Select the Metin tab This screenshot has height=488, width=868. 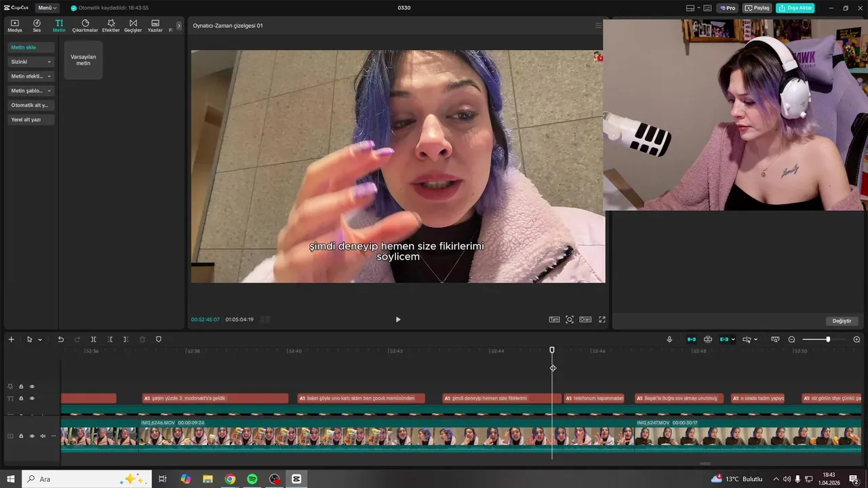tap(59, 26)
